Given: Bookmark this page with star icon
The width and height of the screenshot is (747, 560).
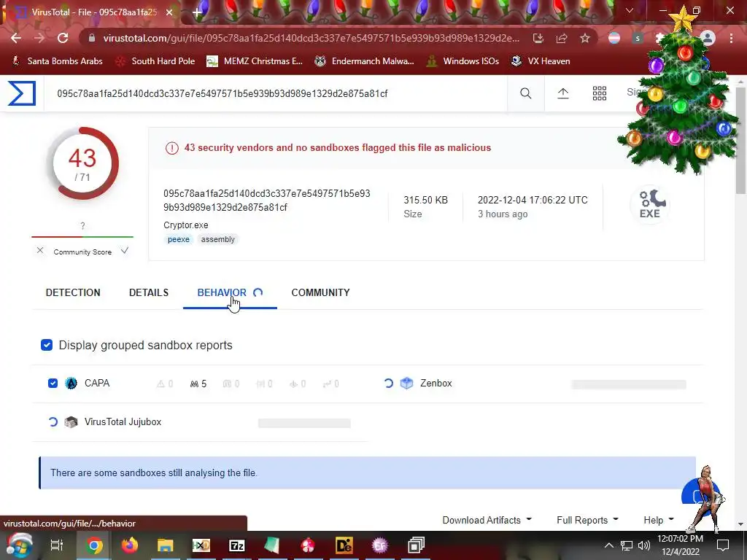Looking at the screenshot, I should pos(585,38).
